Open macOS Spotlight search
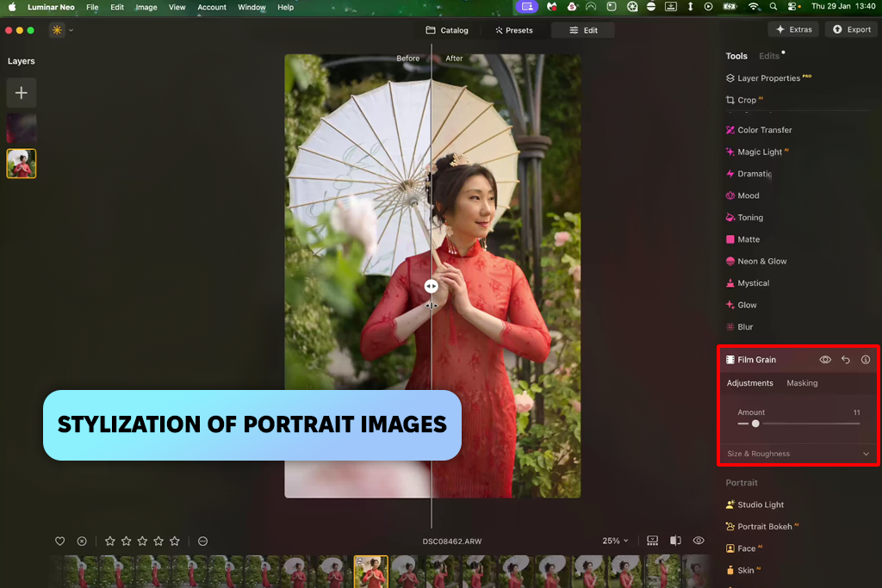 point(773,7)
